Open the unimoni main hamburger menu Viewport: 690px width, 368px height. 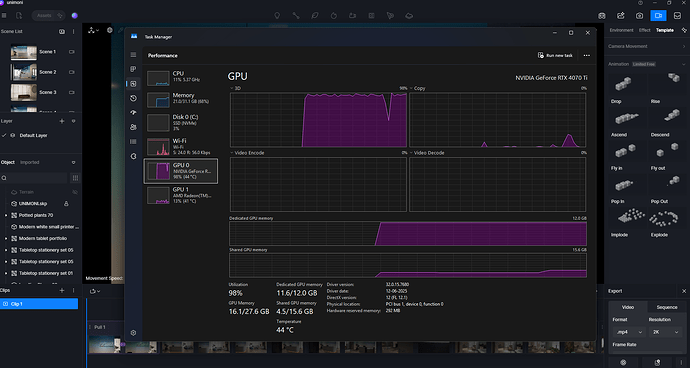(4, 15)
